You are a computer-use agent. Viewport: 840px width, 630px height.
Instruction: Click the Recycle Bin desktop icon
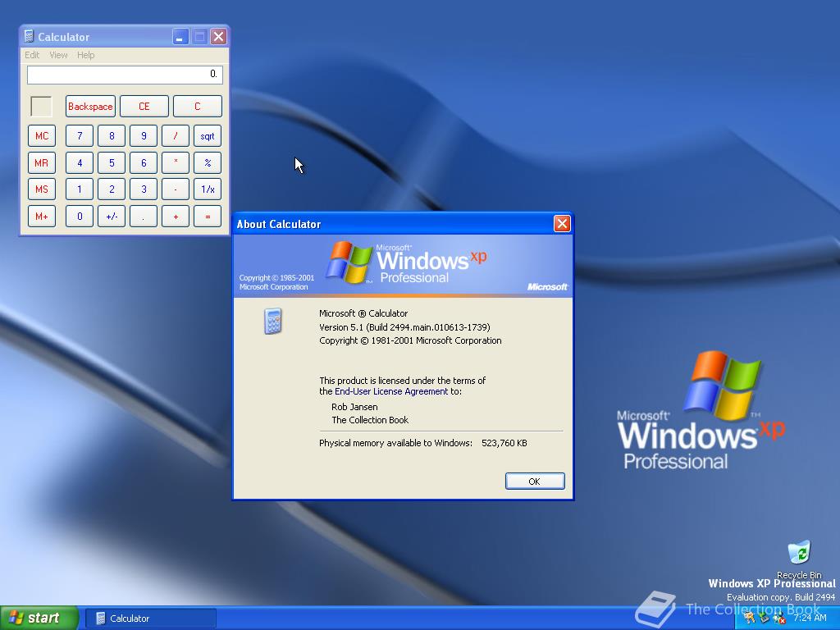799,559
